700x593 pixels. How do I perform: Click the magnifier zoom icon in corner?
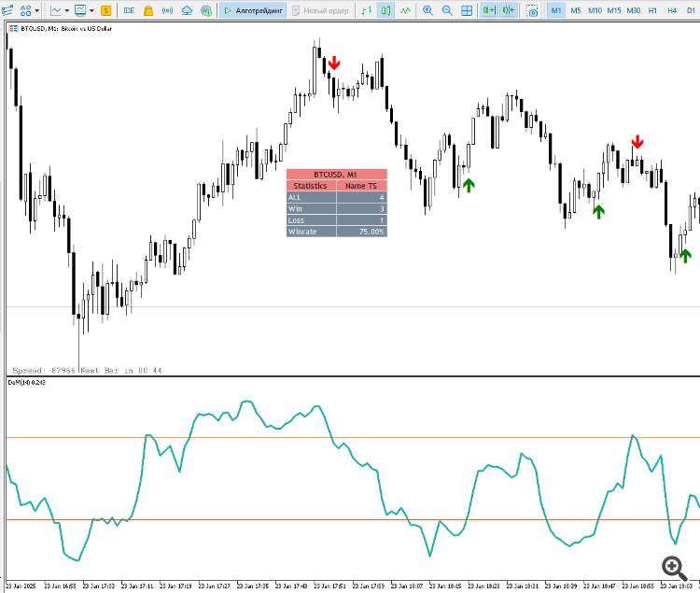pyautogui.click(x=674, y=568)
